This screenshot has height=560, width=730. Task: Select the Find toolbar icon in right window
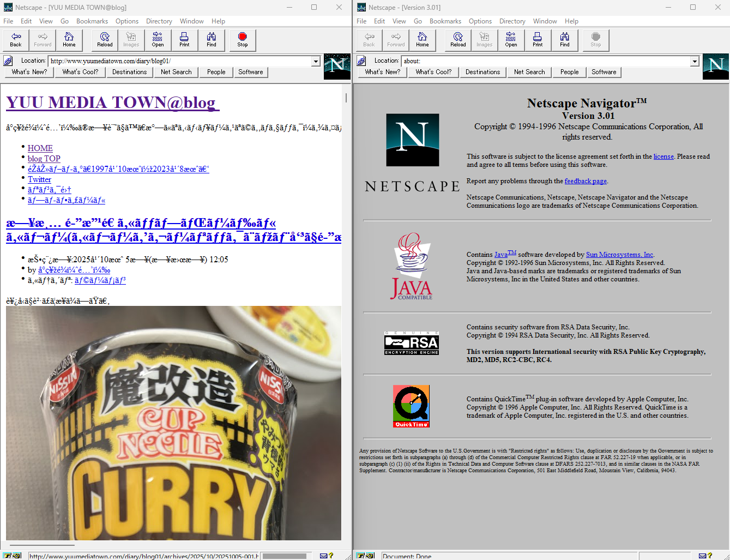(565, 39)
